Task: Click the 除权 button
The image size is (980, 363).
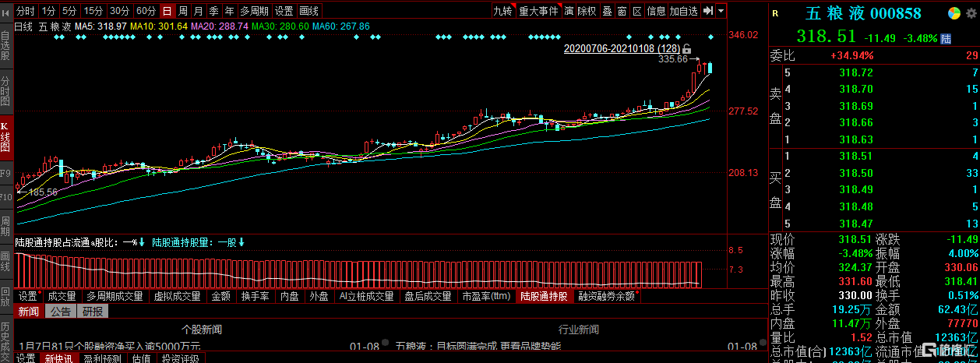Action: click(x=587, y=11)
